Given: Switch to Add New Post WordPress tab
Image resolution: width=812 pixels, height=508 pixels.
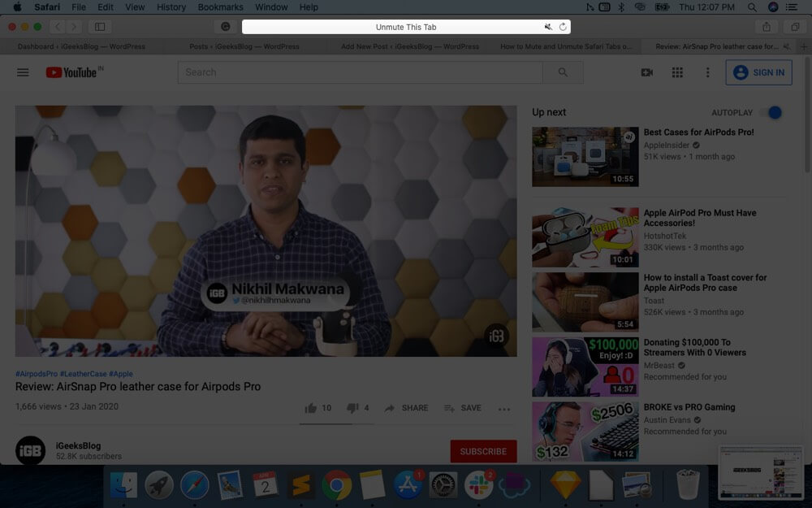Looking at the screenshot, I should [409, 46].
